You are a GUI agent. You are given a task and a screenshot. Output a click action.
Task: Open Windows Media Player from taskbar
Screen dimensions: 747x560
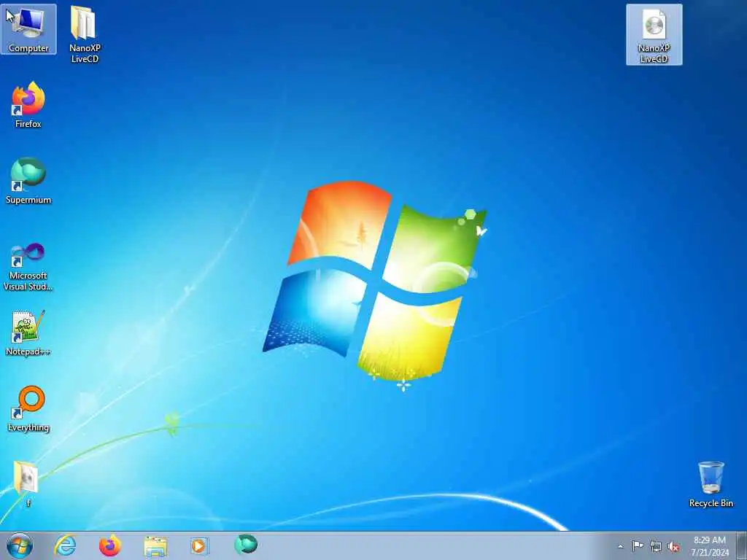coord(199,545)
